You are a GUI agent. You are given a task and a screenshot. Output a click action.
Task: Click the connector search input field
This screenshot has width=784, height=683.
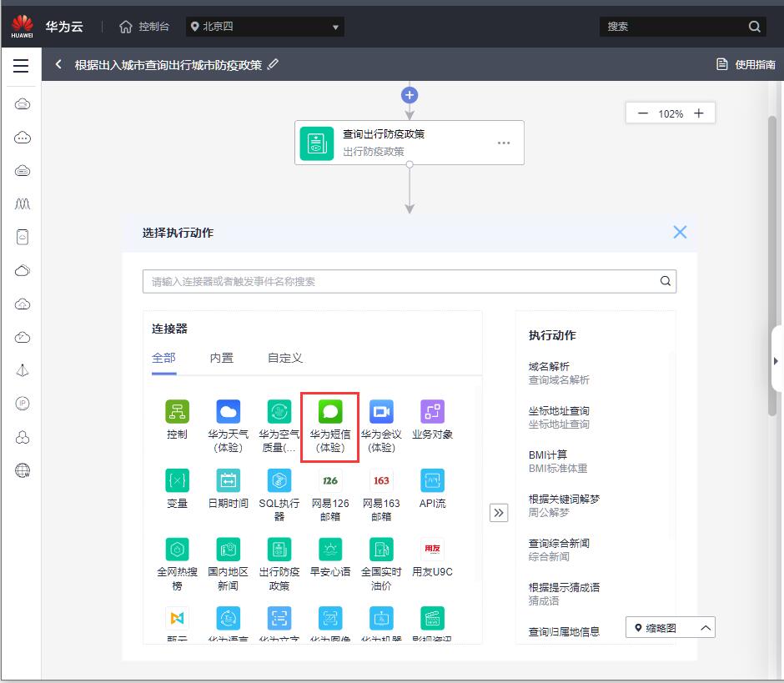pyautogui.click(x=410, y=282)
